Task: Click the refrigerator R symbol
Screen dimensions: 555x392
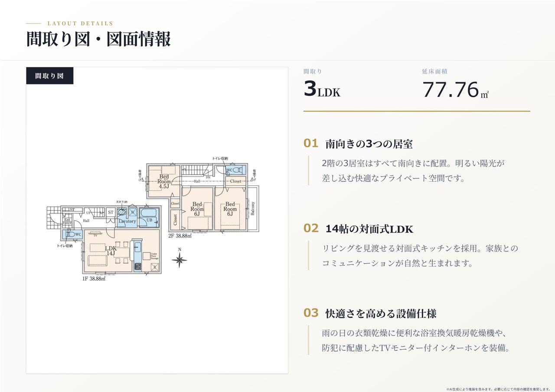Action: (x=155, y=268)
